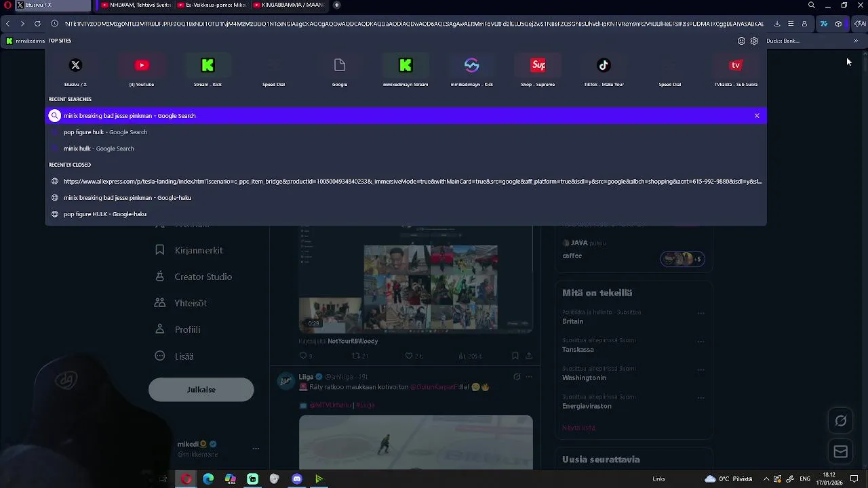Open the messages envelope floating button

coord(841,451)
